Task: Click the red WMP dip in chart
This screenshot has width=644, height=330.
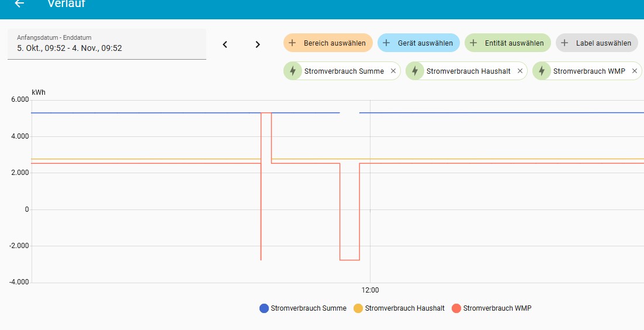Action: [x=349, y=260]
